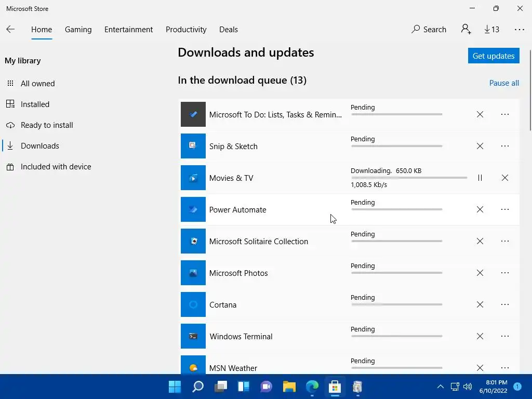This screenshot has height=399, width=532.
Task: Click the Movies & TV app icon
Action: (193, 178)
